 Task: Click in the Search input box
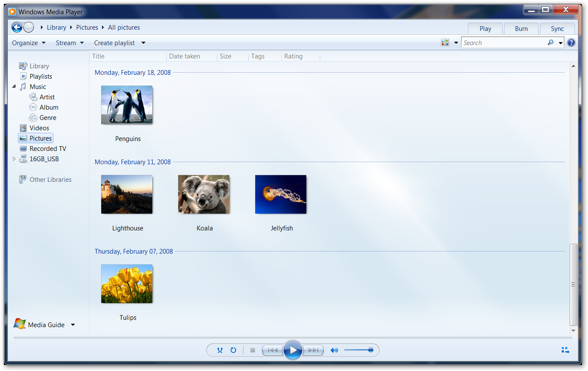pos(503,43)
